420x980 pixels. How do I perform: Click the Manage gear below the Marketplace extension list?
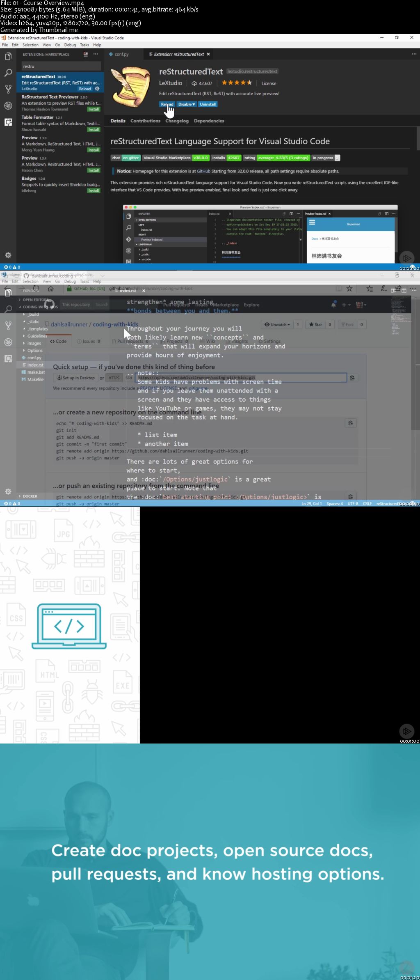coord(8,255)
